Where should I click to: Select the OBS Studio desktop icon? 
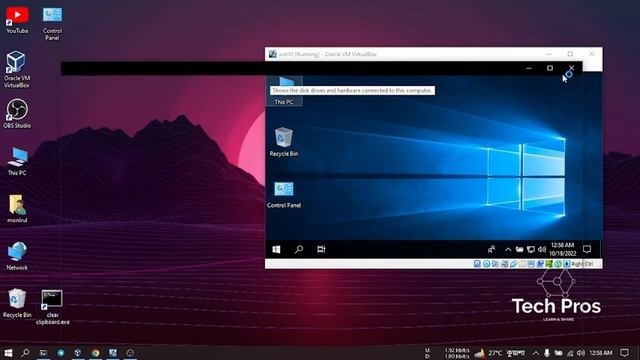(17, 113)
